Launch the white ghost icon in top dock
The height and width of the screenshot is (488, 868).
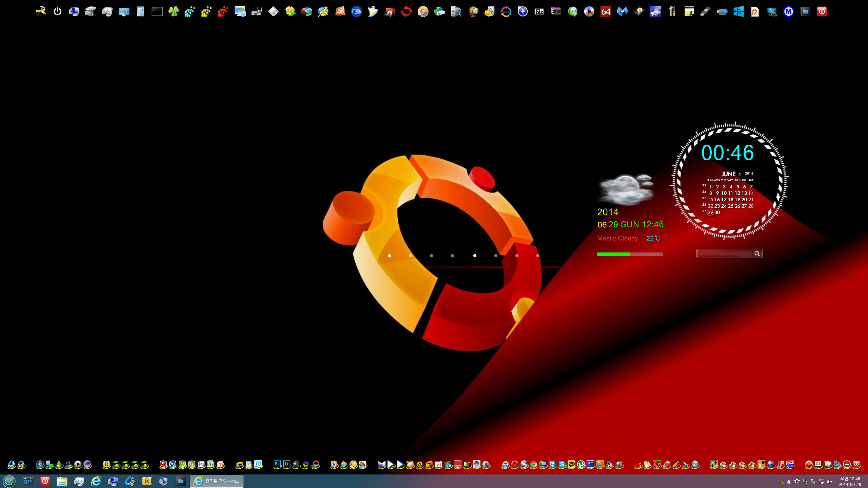click(x=373, y=12)
